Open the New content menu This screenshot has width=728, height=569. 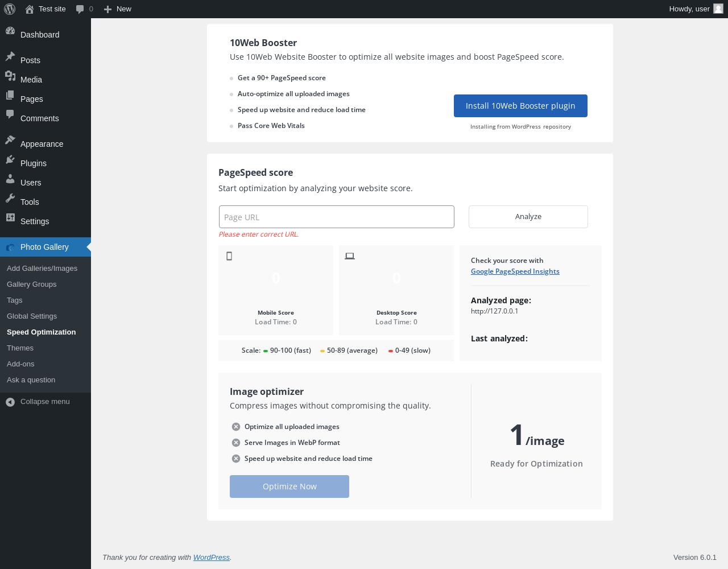[x=118, y=9]
